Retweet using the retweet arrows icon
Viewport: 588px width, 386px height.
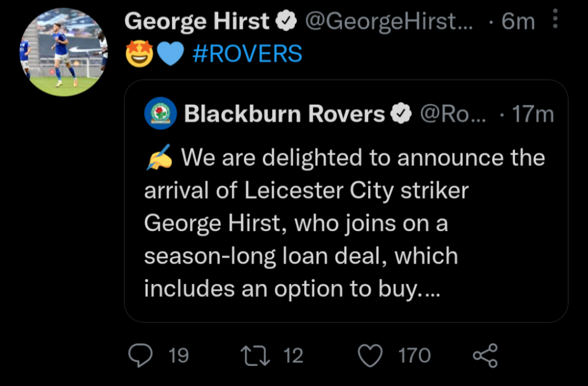point(256,355)
